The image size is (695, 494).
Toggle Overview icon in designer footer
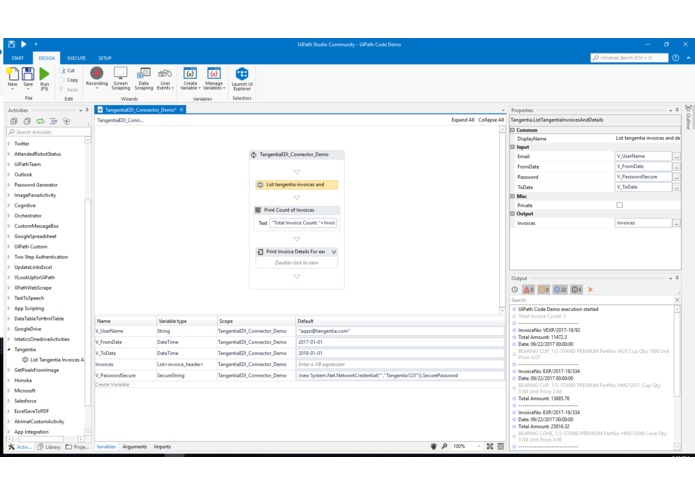(500, 446)
